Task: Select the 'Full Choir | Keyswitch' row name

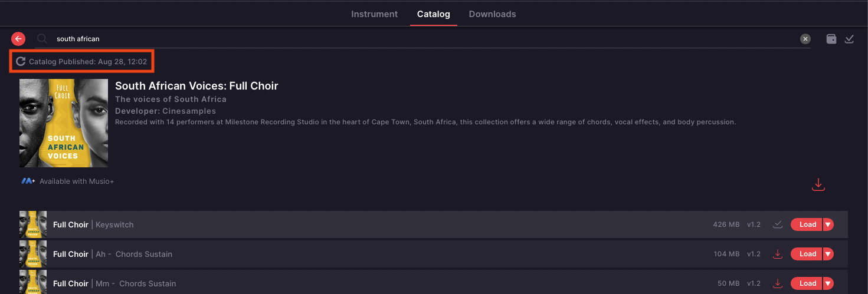Action: [x=93, y=224]
